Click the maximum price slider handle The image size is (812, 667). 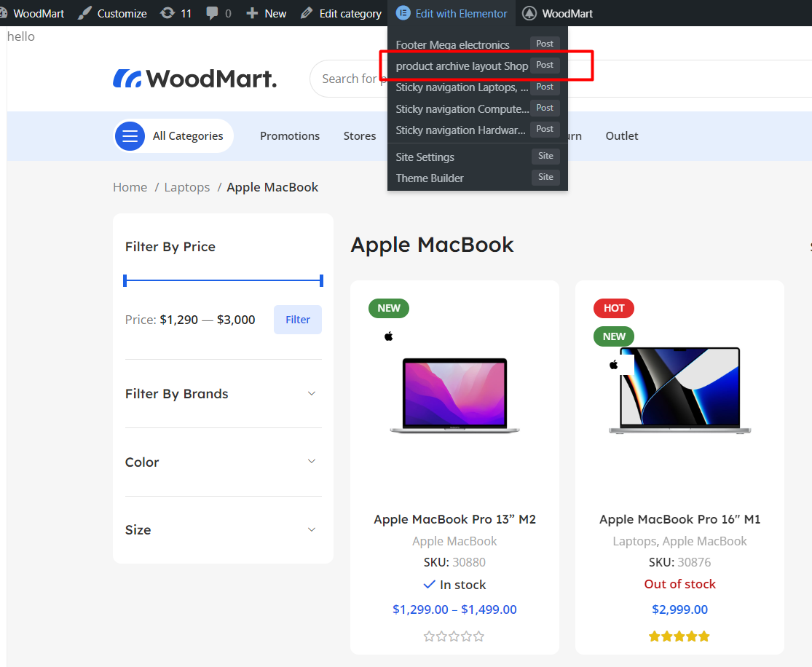[x=322, y=280]
